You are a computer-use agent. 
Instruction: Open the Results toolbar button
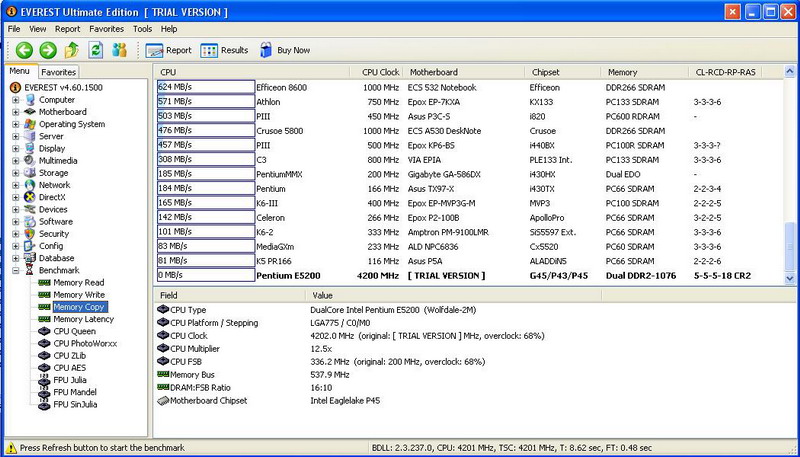pyautogui.click(x=224, y=50)
